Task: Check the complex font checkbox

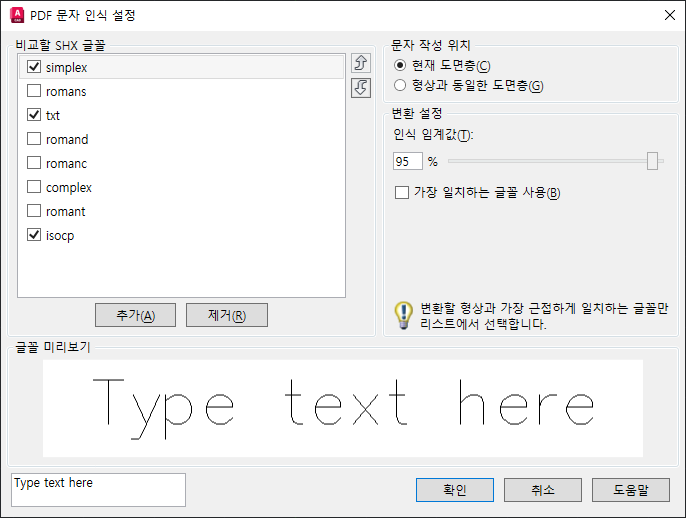Action: (34, 187)
